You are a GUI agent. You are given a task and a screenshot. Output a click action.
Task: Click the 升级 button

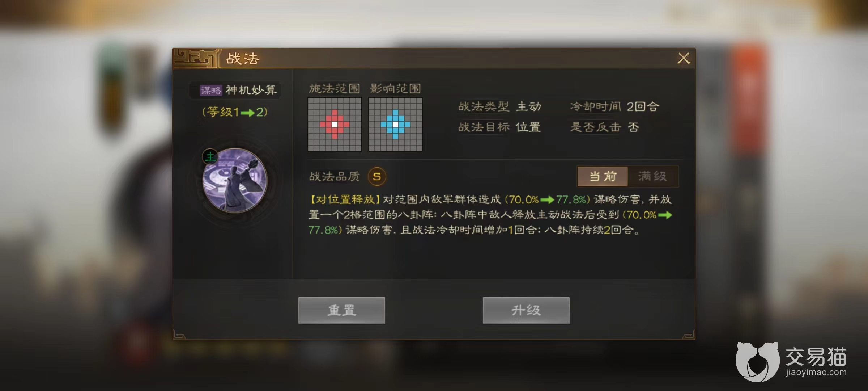tap(526, 311)
